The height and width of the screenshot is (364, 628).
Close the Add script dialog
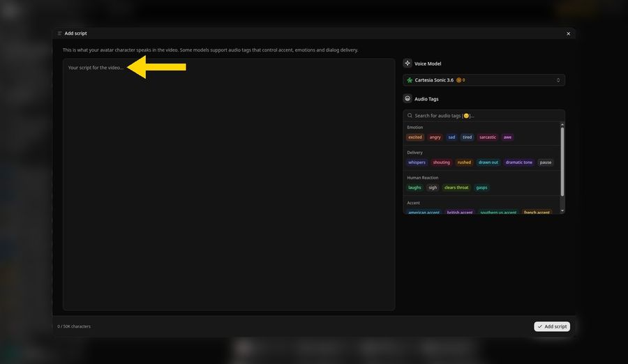point(568,33)
